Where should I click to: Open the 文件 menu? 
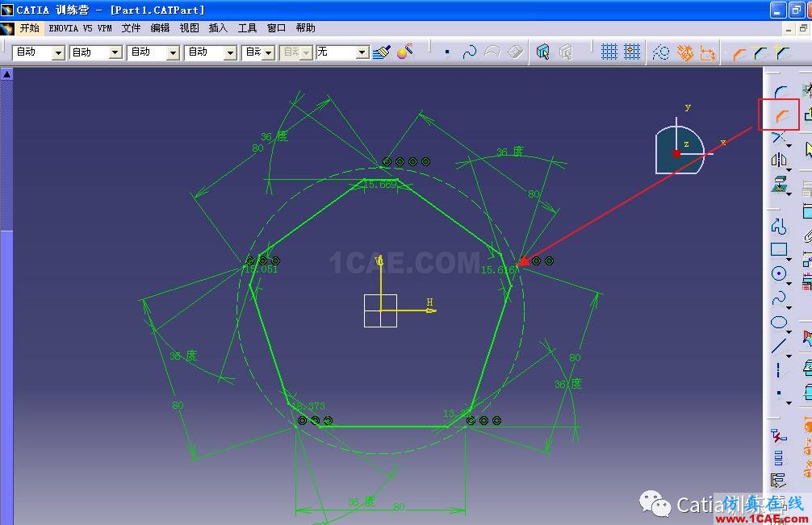click(x=131, y=28)
